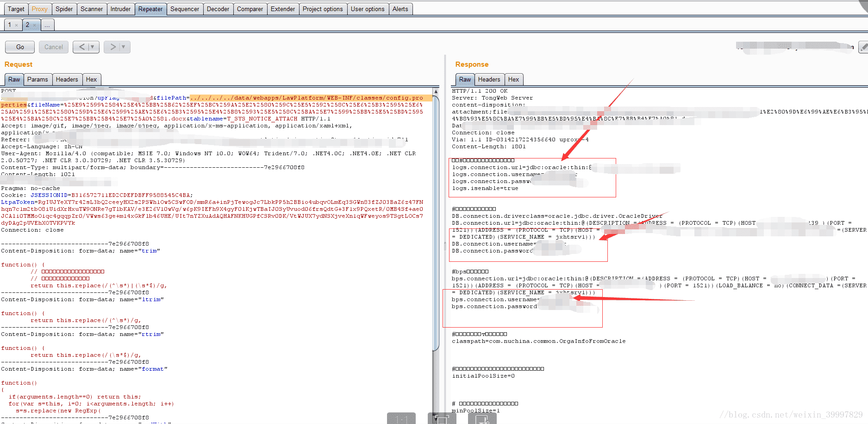
Task: Click the filePath config.properties parameter text
Action: 306,98
